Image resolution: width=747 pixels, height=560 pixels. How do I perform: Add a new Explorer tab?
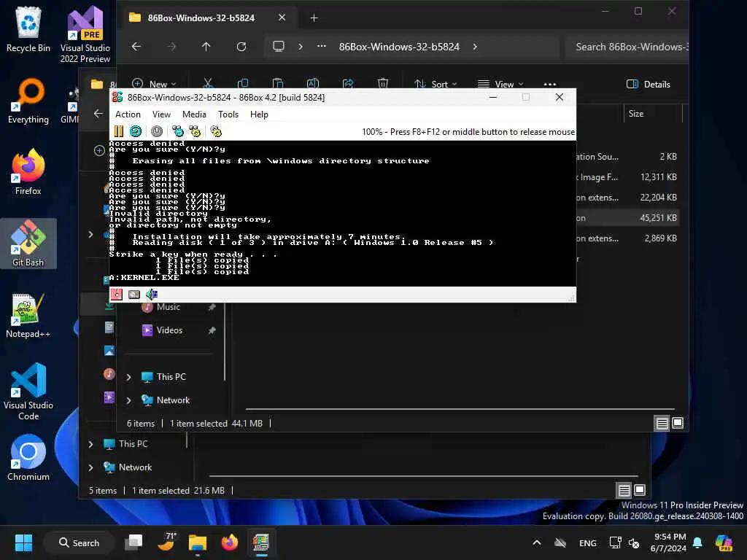coord(314,18)
